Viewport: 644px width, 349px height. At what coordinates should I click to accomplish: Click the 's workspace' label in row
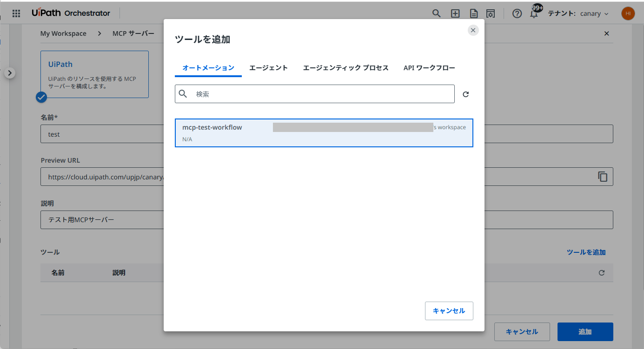(450, 127)
